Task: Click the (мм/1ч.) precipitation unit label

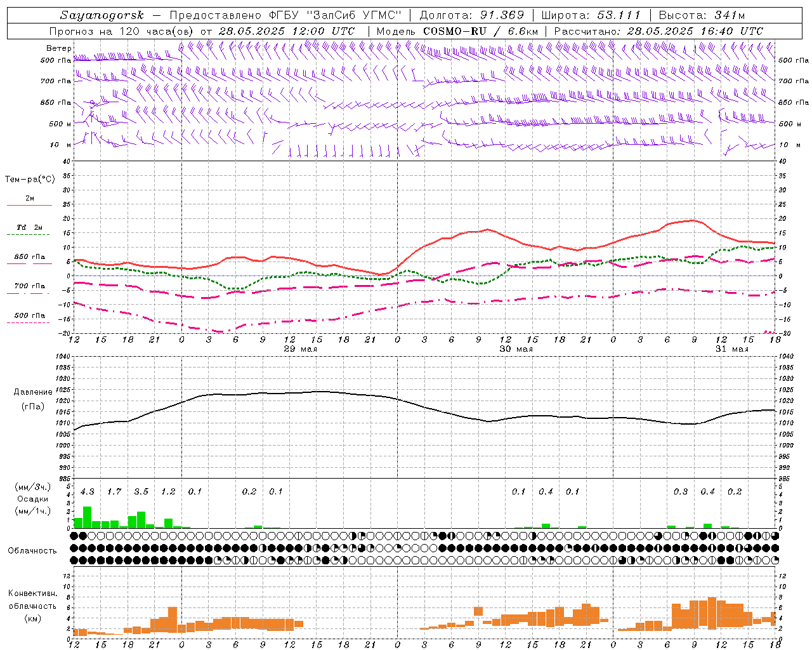Action: click(32, 511)
